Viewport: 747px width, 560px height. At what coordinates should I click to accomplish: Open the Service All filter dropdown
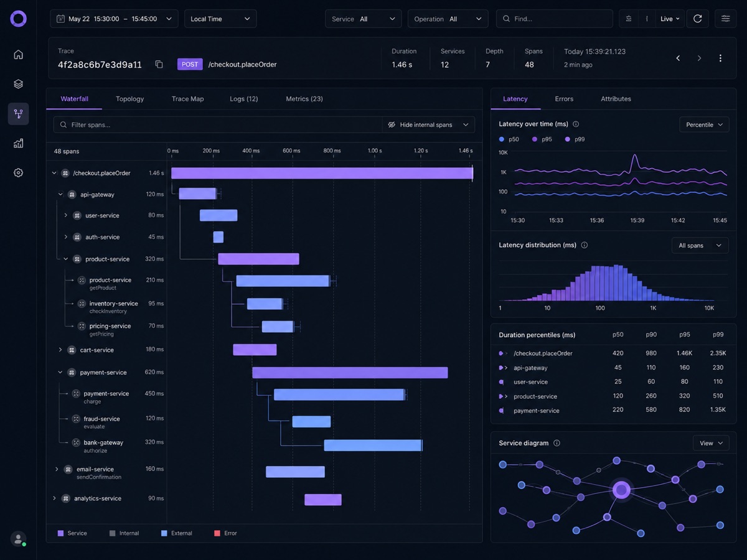[x=363, y=19]
